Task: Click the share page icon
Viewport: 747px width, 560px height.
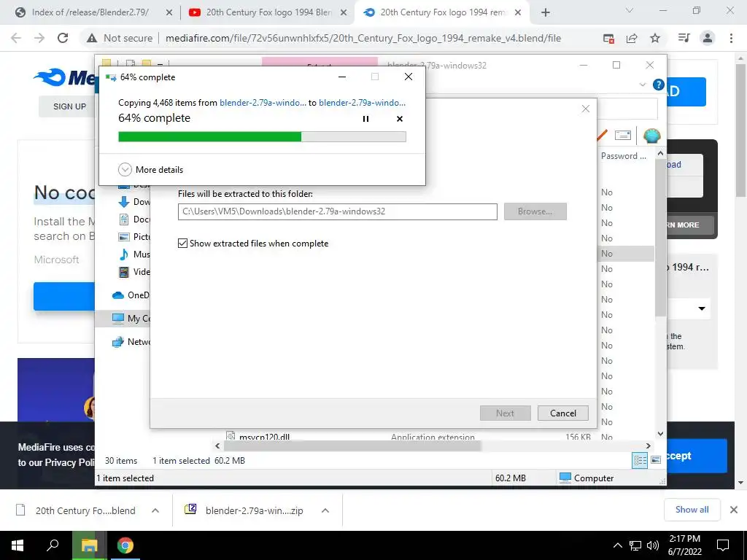Action: coord(632,39)
